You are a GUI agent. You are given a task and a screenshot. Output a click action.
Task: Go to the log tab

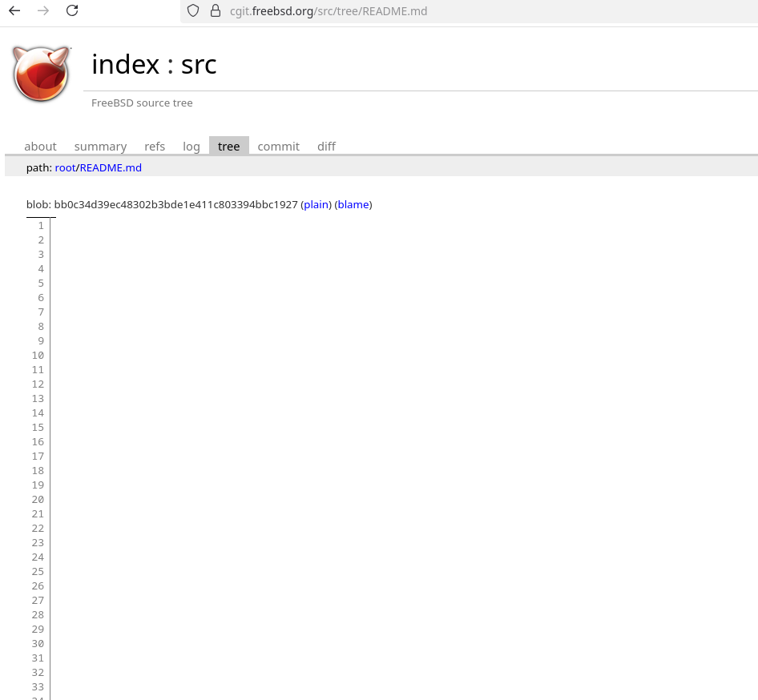pyautogui.click(x=192, y=147)
